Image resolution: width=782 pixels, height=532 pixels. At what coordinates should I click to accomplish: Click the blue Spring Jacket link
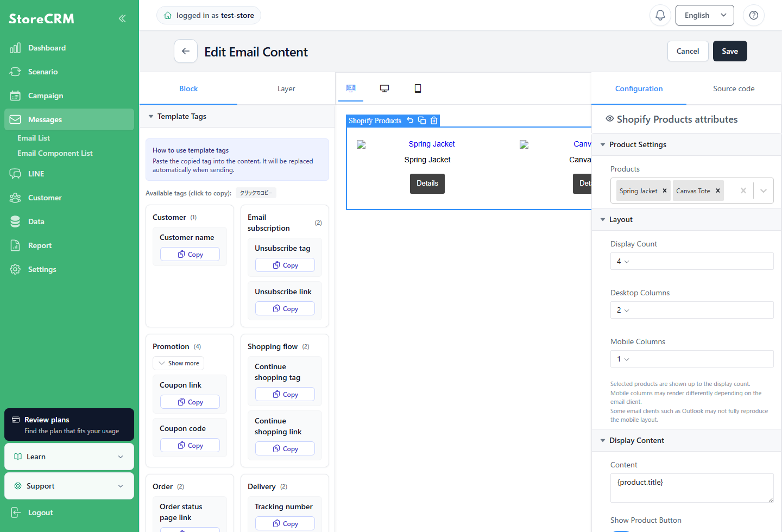coord(432,144)
